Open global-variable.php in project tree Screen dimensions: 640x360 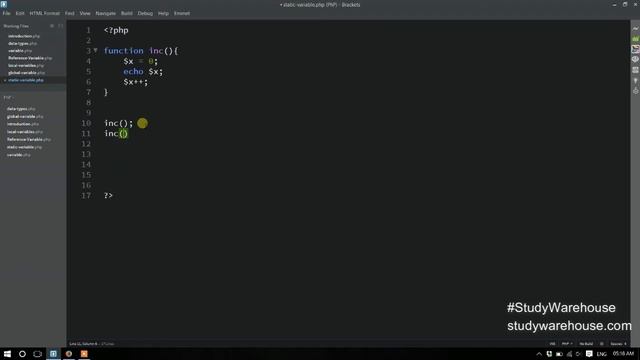point(25,116)
